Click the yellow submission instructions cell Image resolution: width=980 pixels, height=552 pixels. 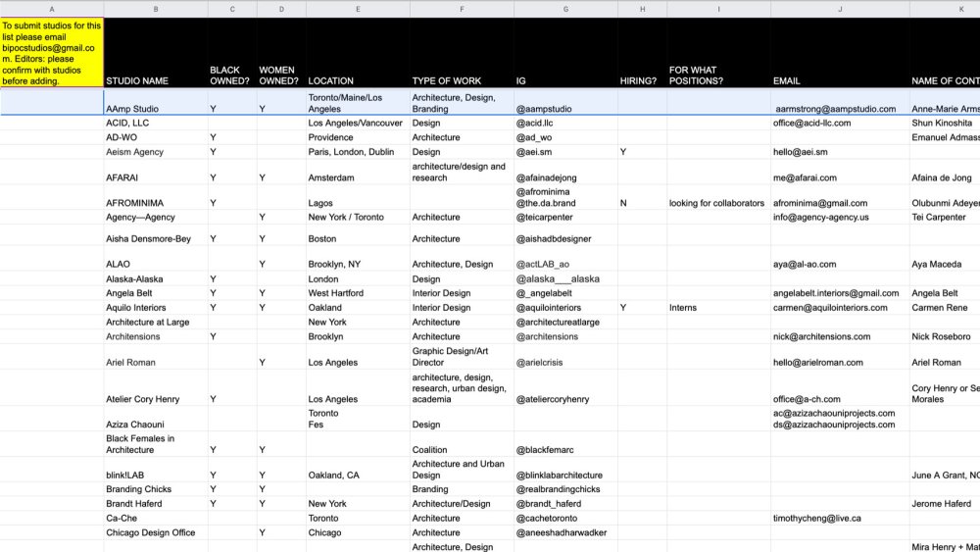52,53
